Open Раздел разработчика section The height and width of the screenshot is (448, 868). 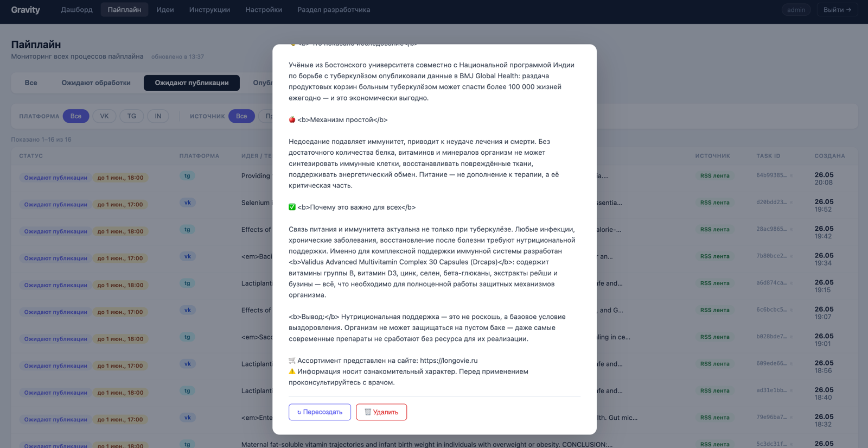coord(334,10)
